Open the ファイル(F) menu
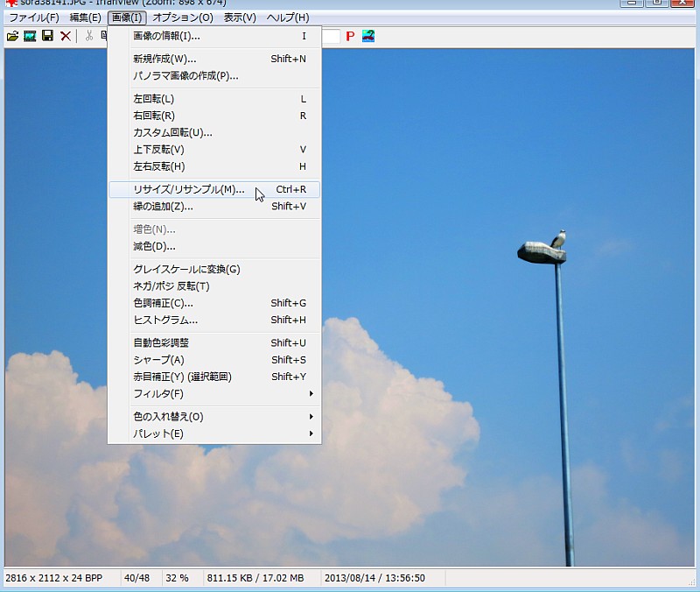Image resolution: width=700 pixels, height=592 pixels. 34,18
